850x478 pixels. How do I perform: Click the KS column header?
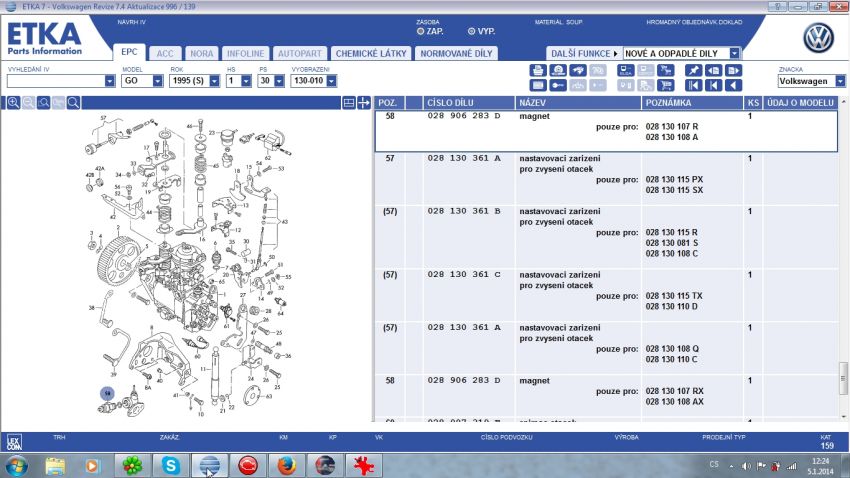click(x=753, y=102)
